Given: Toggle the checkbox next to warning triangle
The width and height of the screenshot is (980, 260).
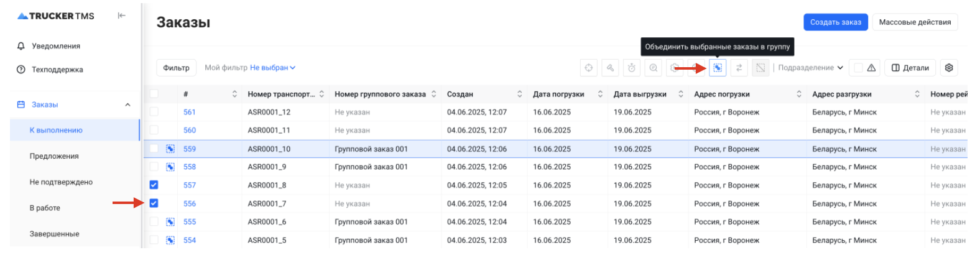Looking at the screenshot, I should pos(858,68).
